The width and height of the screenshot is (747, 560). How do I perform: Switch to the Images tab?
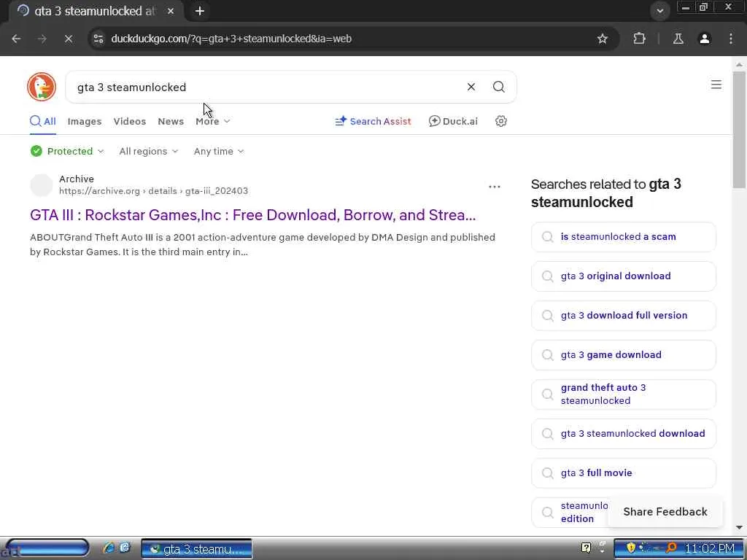point(85,122)
